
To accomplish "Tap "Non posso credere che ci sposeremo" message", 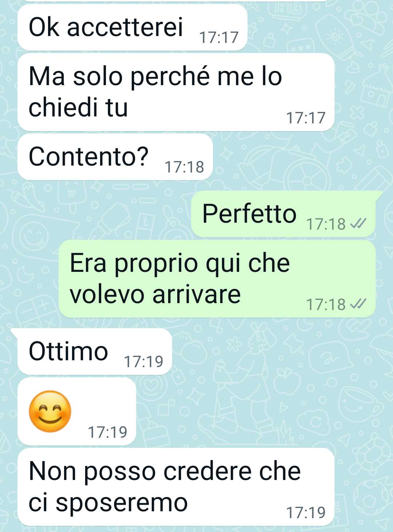I will coord(176,487).
